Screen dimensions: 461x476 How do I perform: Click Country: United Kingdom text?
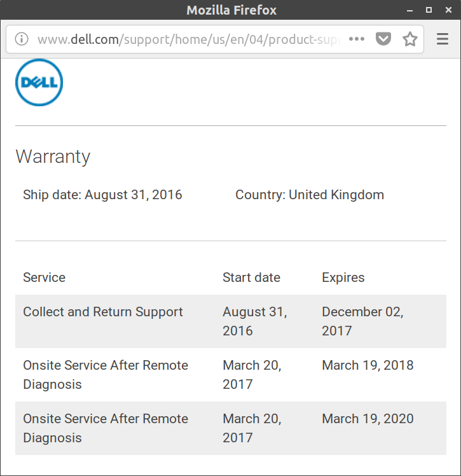310,195
